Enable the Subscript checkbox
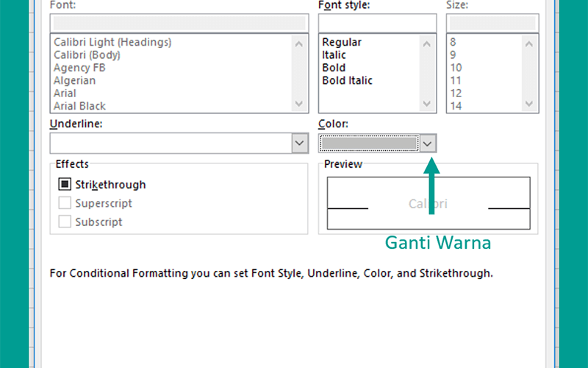 [65, 222]
